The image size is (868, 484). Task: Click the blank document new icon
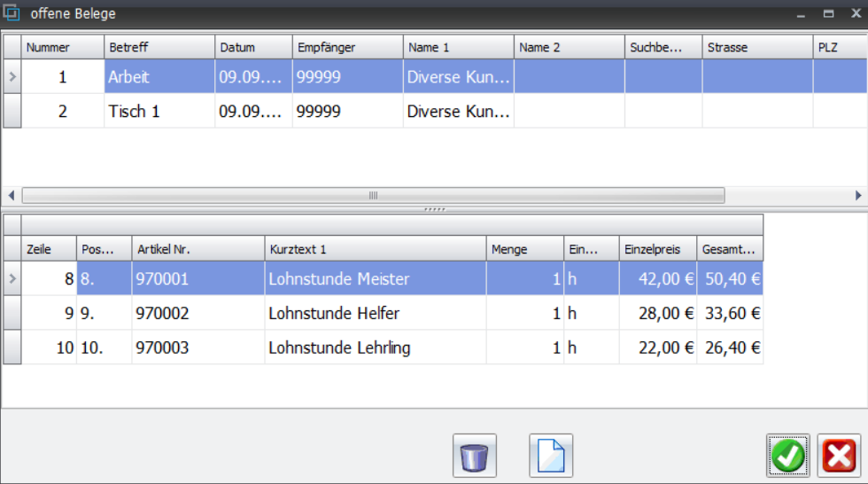(550, 456)
